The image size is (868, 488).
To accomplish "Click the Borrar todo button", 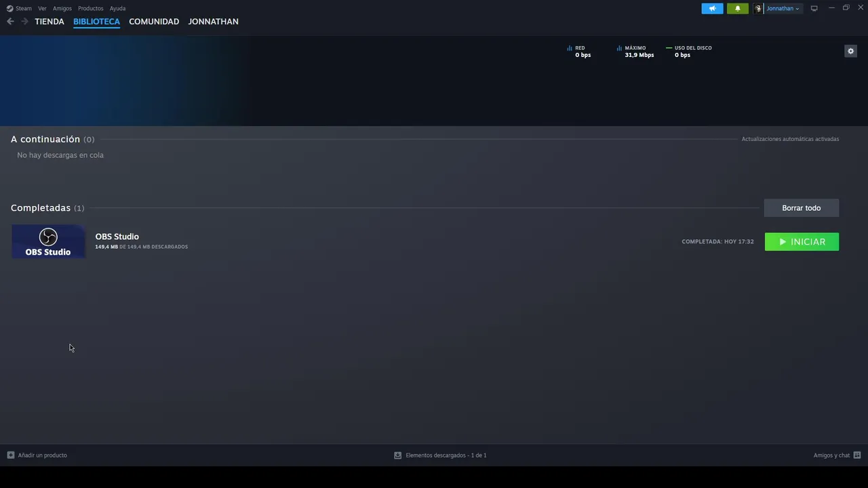I will (x=802, y=208).
